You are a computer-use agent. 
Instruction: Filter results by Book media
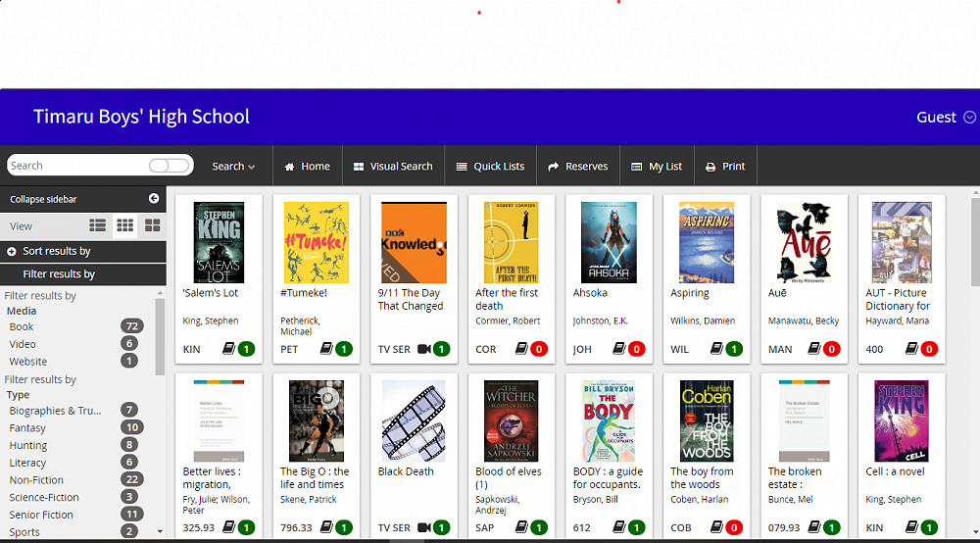[22, 326]
